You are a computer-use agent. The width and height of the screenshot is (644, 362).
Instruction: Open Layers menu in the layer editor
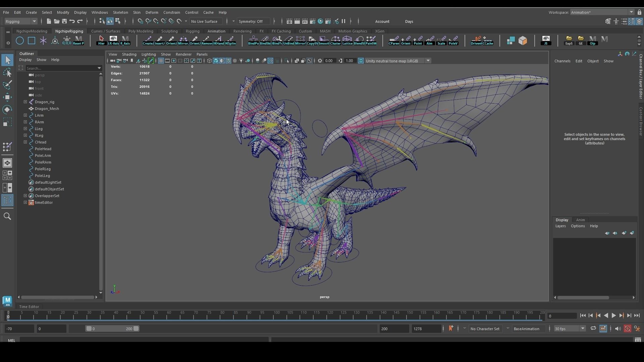click(560, 226)
